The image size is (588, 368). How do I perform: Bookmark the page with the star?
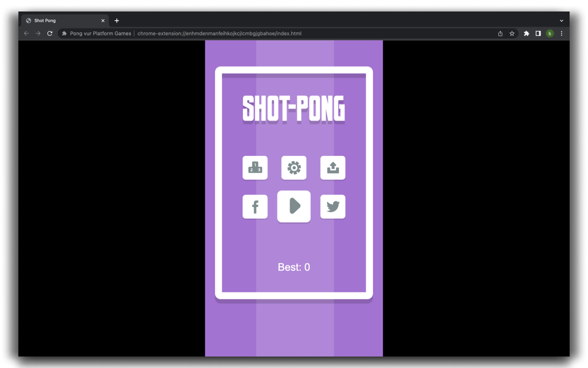coord(512,33)
